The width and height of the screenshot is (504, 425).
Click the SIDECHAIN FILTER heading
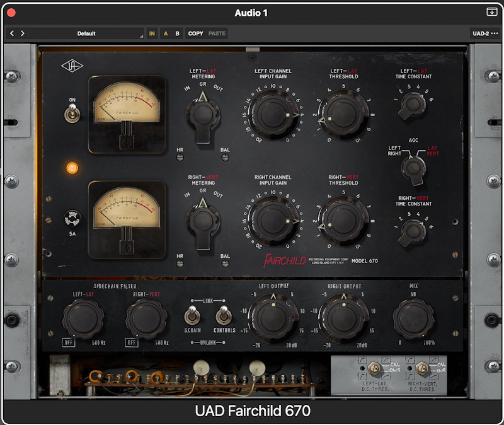115,286
